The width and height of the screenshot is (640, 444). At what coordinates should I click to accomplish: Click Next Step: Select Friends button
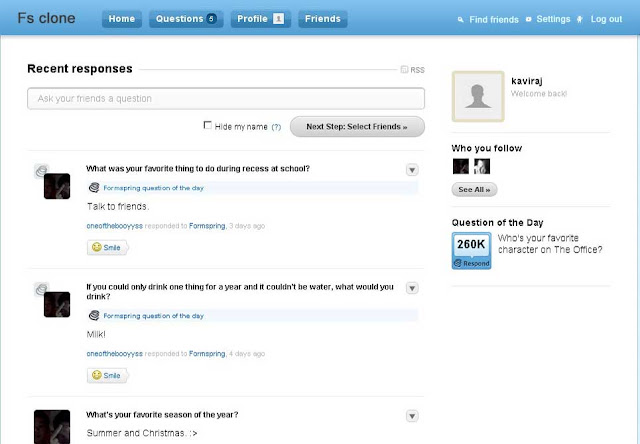[x=357, y=127]
